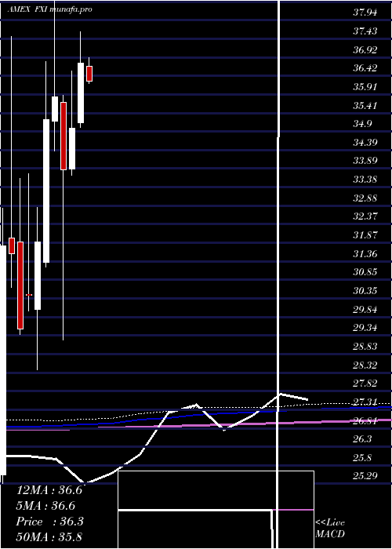Screen dimensions: 392x549
Task: Select the 29.34 price axis label
Action: tap(365, 328)
